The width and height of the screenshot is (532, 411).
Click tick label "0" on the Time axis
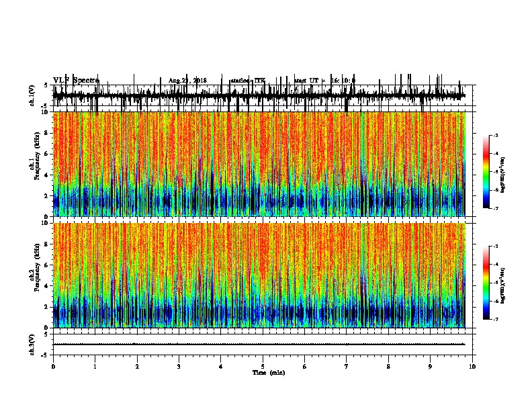(53, 367)
